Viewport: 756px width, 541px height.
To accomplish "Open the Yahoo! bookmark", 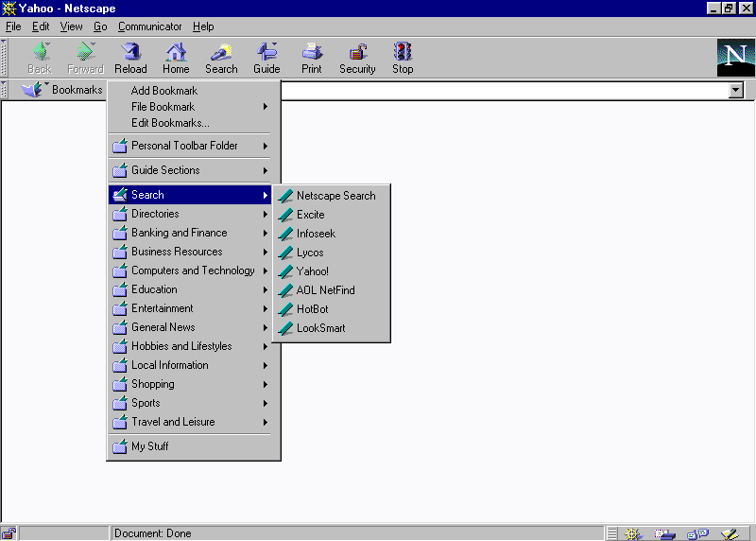I will pyautogui.click(x=332, y=271).
